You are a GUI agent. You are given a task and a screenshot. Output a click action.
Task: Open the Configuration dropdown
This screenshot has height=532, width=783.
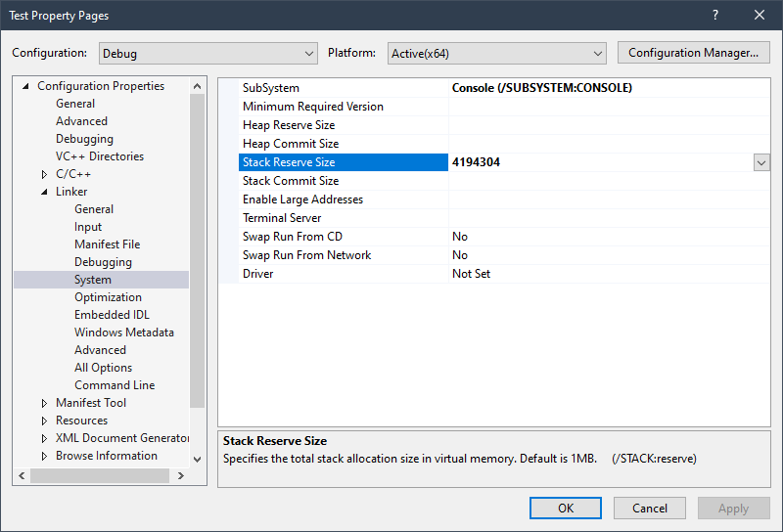(207, 53)
